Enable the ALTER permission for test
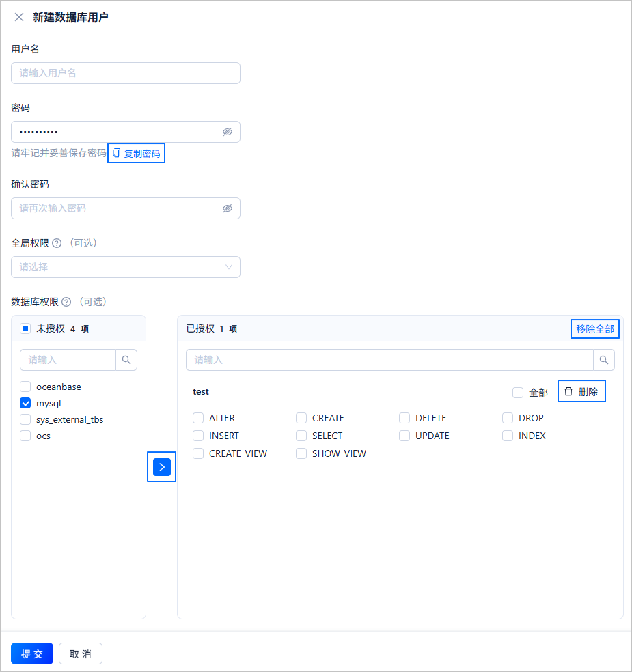This screenshot has width=632, height=672. pos(198,418)
